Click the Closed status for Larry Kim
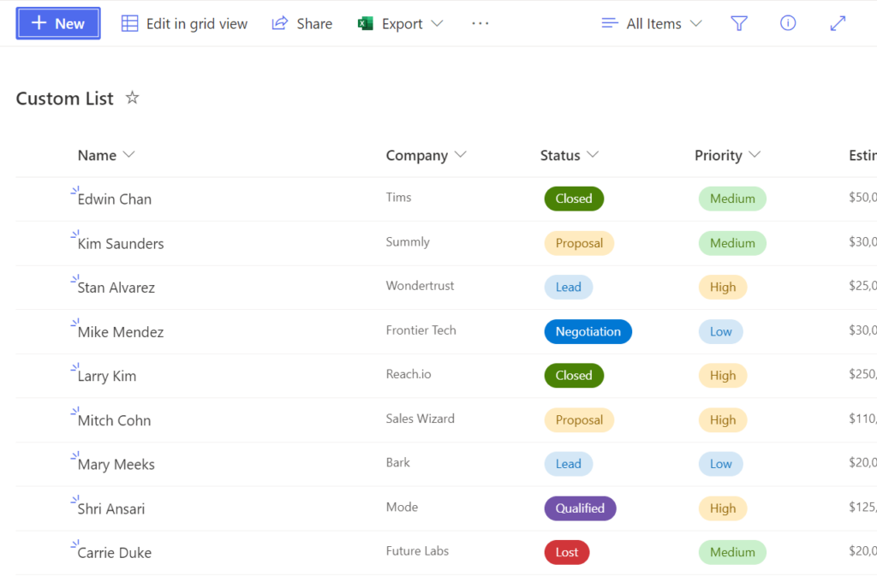 coord(574,376)
